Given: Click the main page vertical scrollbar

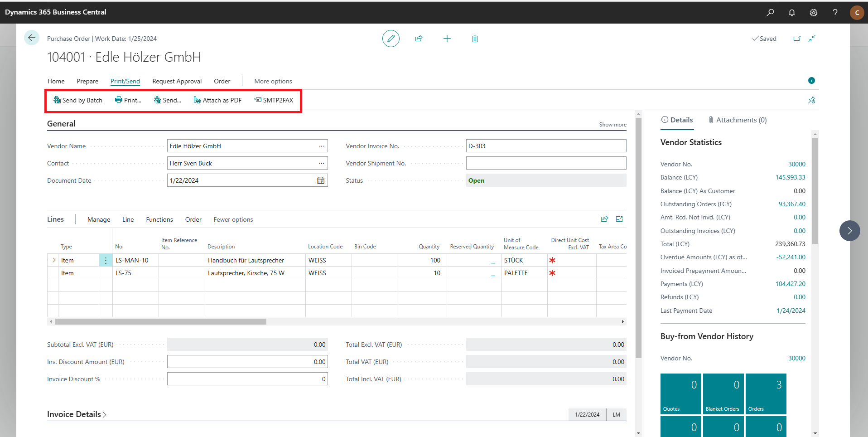Looking at the screenshot, I should point(638,238).
